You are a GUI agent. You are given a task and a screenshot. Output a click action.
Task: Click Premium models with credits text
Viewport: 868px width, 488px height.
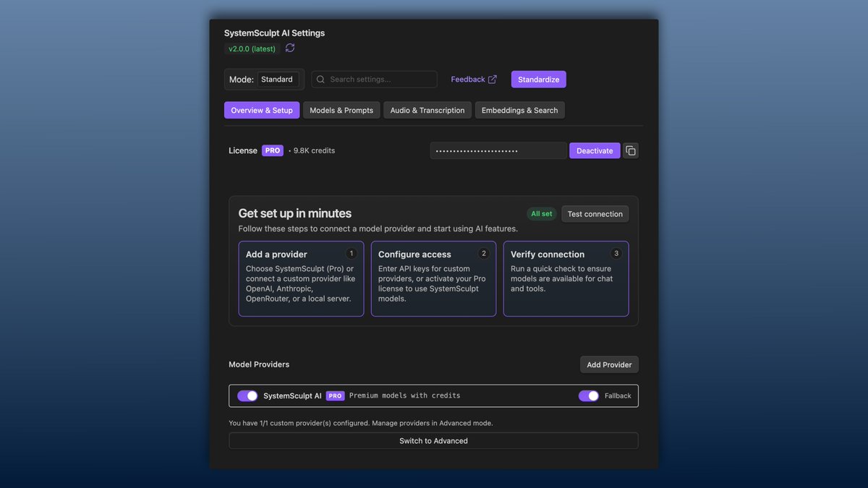pos(404,395)
